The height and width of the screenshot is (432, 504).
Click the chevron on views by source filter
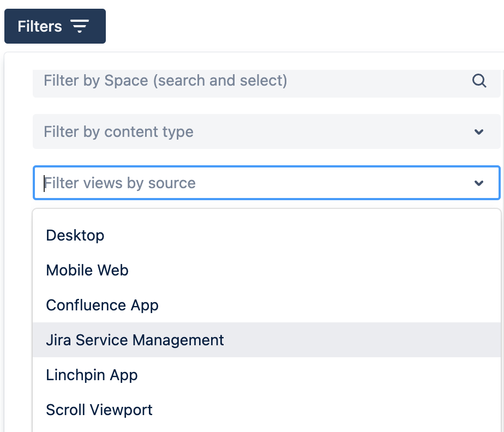coord(478,183)
